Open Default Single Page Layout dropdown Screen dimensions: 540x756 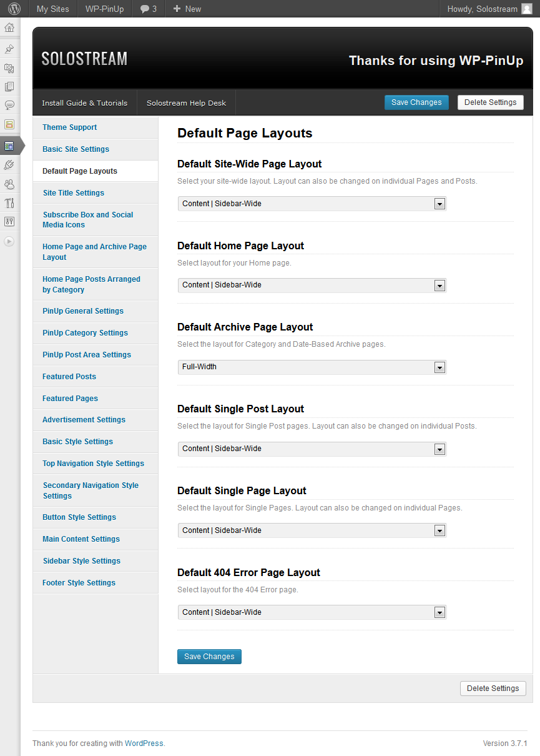[x=312, y=530]
